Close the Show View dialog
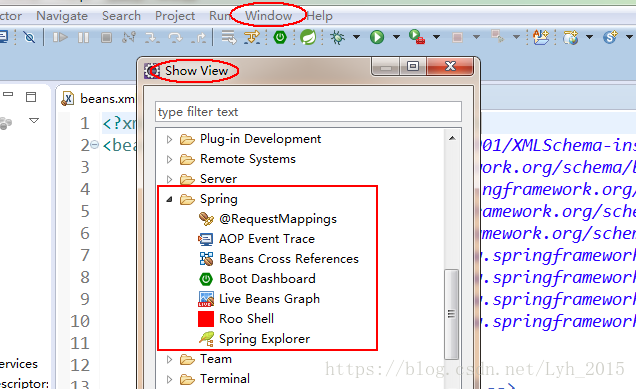Screen dimensions: 636x389 point(450,66)
